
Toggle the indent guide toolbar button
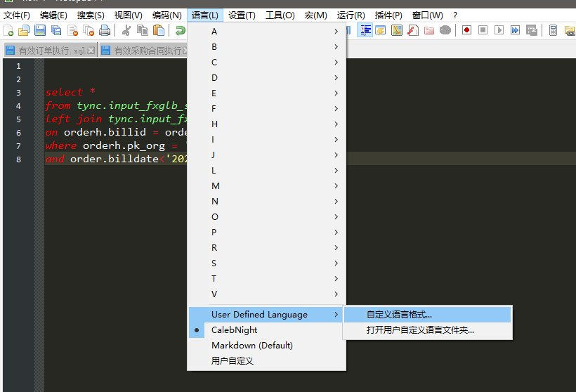365,30
